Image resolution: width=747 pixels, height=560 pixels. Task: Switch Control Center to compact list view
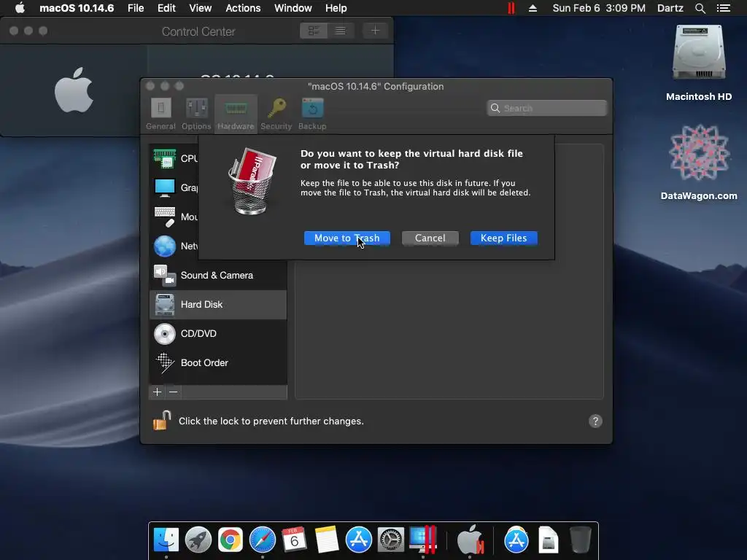pyautogui.click(x=340, y=31)
